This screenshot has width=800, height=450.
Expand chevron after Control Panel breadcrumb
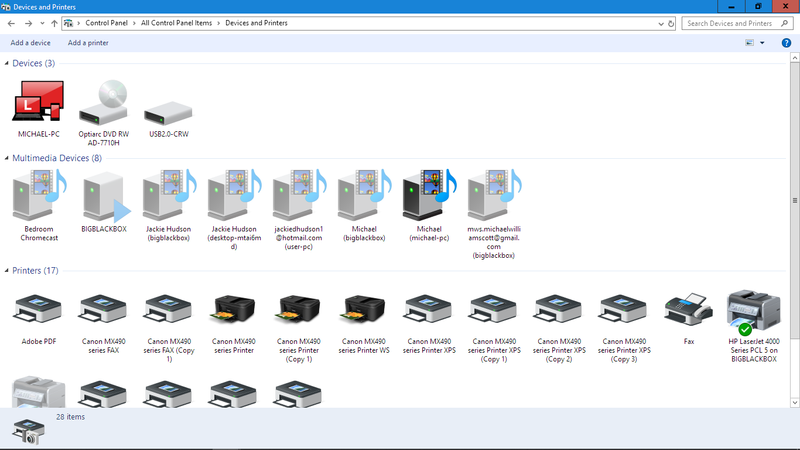134,23
